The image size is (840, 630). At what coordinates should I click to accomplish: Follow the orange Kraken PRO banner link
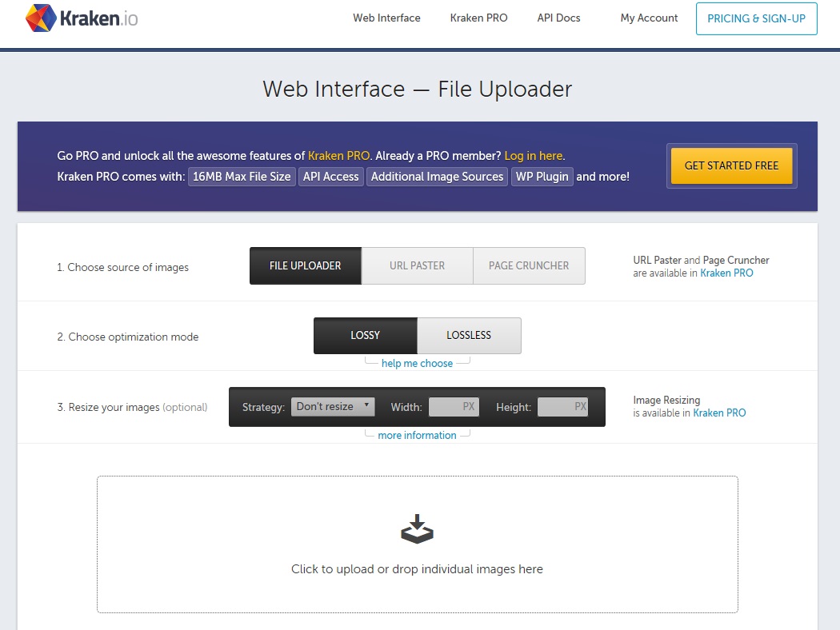338,156
